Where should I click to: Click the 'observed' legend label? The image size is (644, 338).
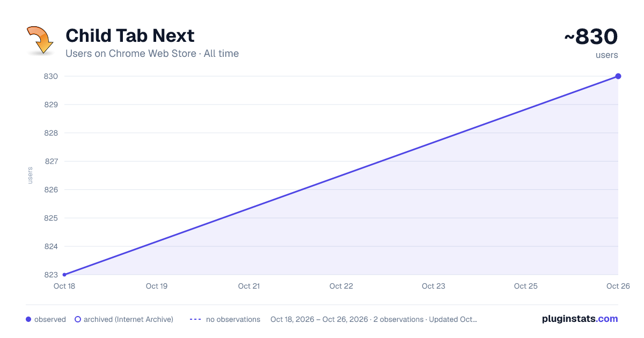tap(50, 319)
